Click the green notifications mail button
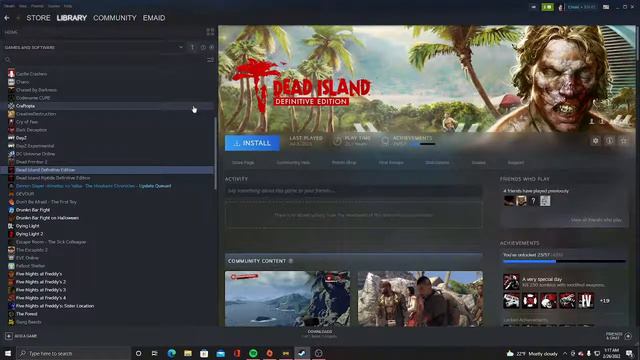The height and width of the screenshot is (360, 640). tap(547, 7)
